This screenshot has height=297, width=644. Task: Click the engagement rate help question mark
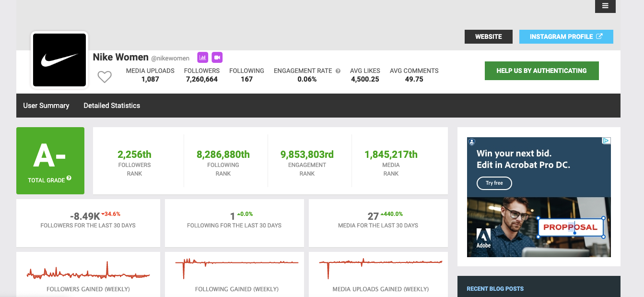pos(338,71)
